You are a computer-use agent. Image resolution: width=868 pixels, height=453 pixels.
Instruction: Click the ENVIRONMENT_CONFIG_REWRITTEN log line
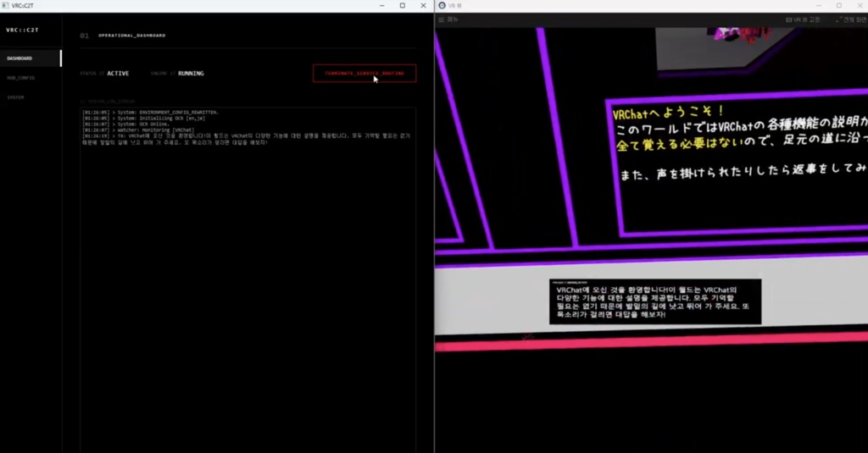click(151, 113)
